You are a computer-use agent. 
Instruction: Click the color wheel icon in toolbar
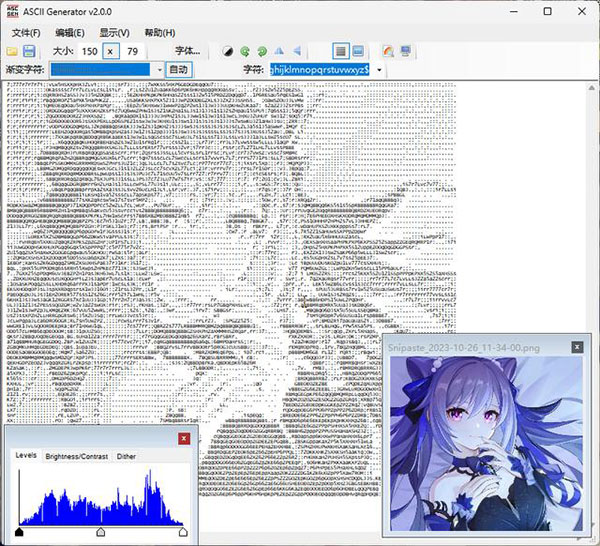click(387, 51)
